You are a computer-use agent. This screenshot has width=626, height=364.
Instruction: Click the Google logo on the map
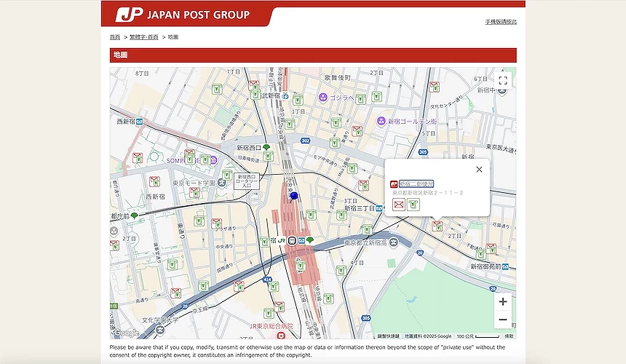pos(126,333)
